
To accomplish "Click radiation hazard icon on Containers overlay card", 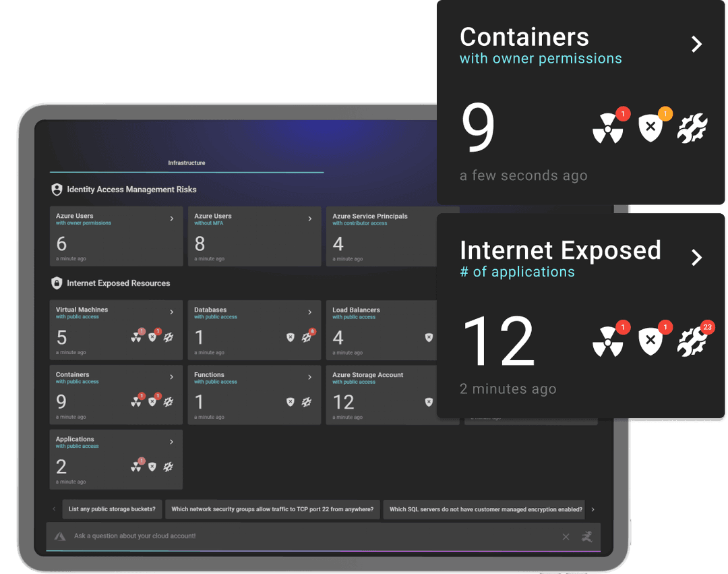I will (x=609, y=128).
